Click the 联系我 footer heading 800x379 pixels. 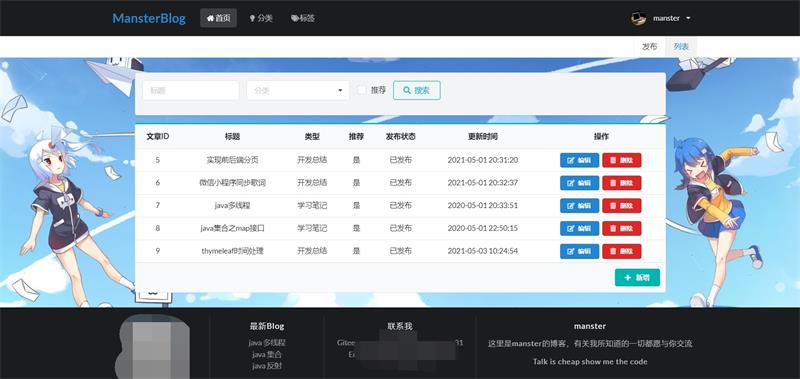[399, 326]
